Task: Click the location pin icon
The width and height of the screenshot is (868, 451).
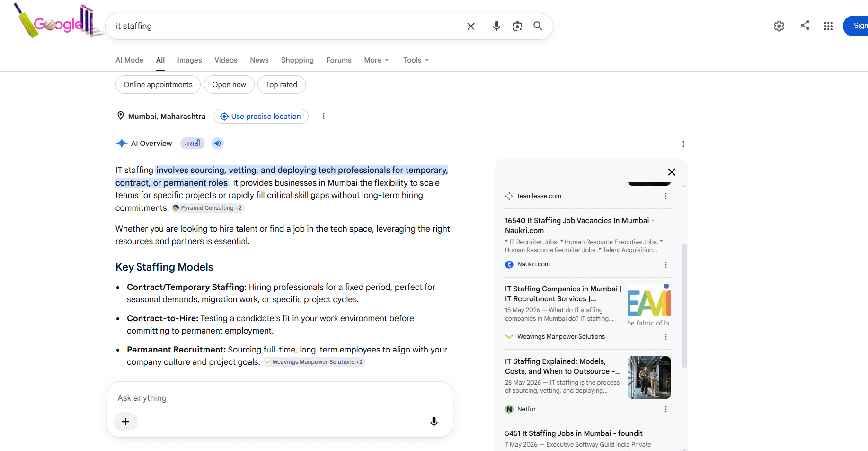Action: (x=121, y=116)
